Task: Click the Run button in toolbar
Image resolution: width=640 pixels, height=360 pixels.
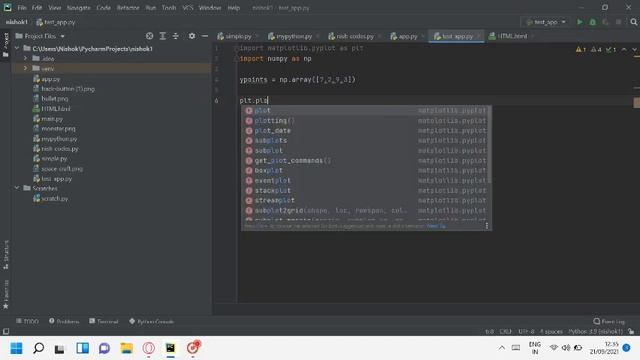Action: click(579, 22)
